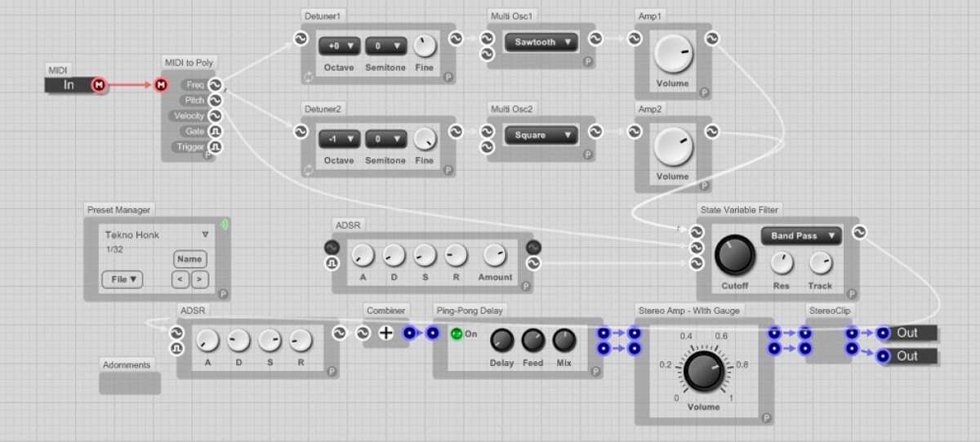Viewport: 980px width, 442px height.
Task: Toggle the Ping-Pong Delay On LED
Action: coord(457,333)
